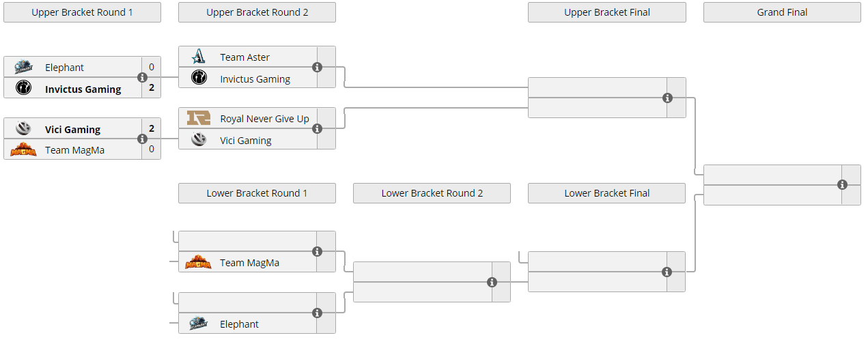Viewport: 868px width, 342px height.
Task: Show details for Team Aster vs Invictus Gaming
Action: click(x=317, y=67)
